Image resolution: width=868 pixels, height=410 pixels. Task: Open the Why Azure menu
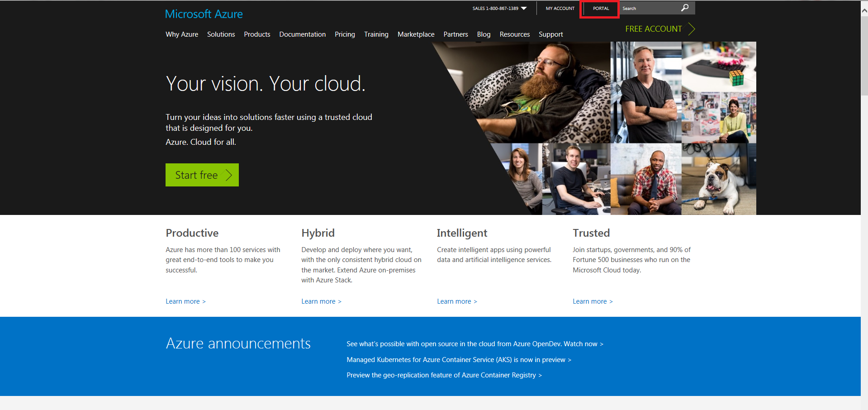[x=182, y=34]
